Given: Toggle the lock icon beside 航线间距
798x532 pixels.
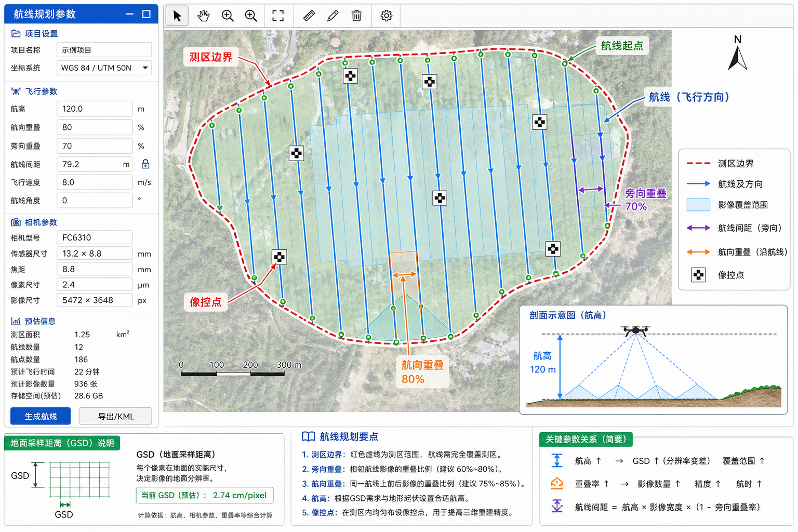Looking at the screenshot, I should (x=145, y=164).
